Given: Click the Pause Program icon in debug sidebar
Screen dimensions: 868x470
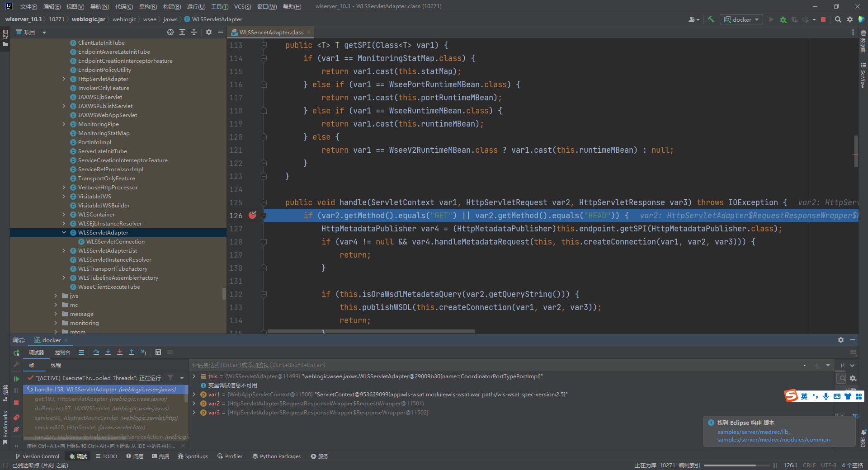Looking at the screenshot, I should point(16,390).
